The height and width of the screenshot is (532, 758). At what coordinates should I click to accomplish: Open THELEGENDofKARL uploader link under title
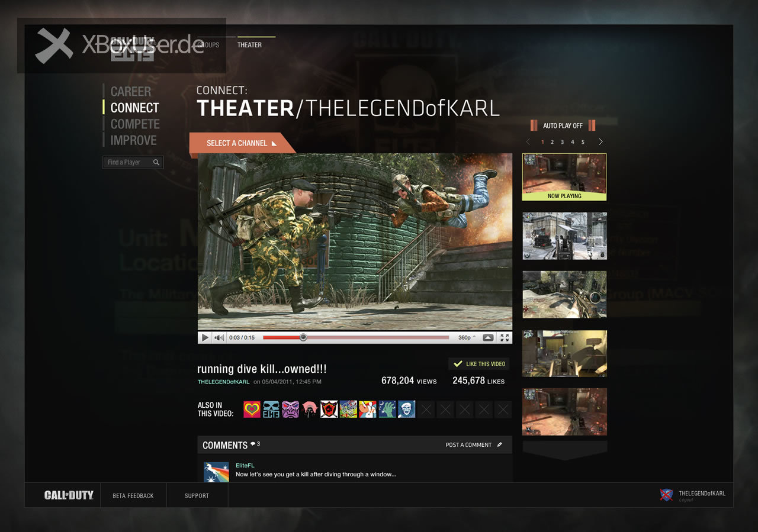[x=223, y=382]
